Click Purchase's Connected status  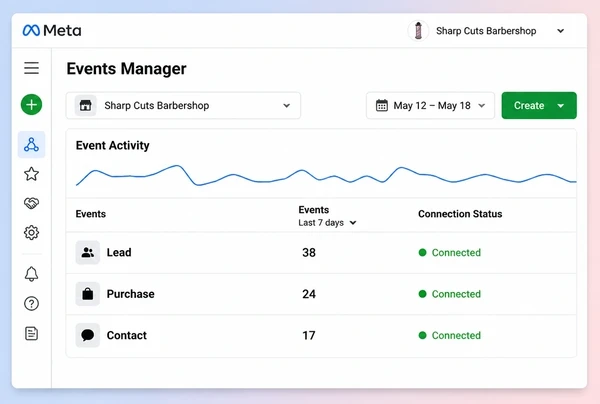[x=450, y=294]
